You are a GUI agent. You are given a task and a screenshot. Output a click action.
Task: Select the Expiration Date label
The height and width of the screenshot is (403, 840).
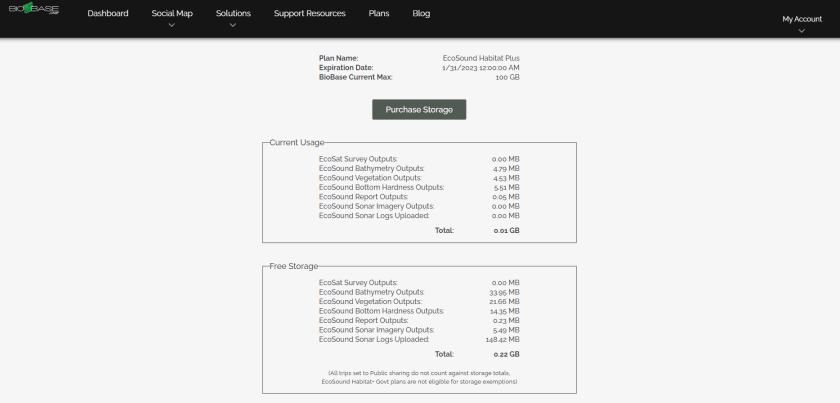[346, 68]
